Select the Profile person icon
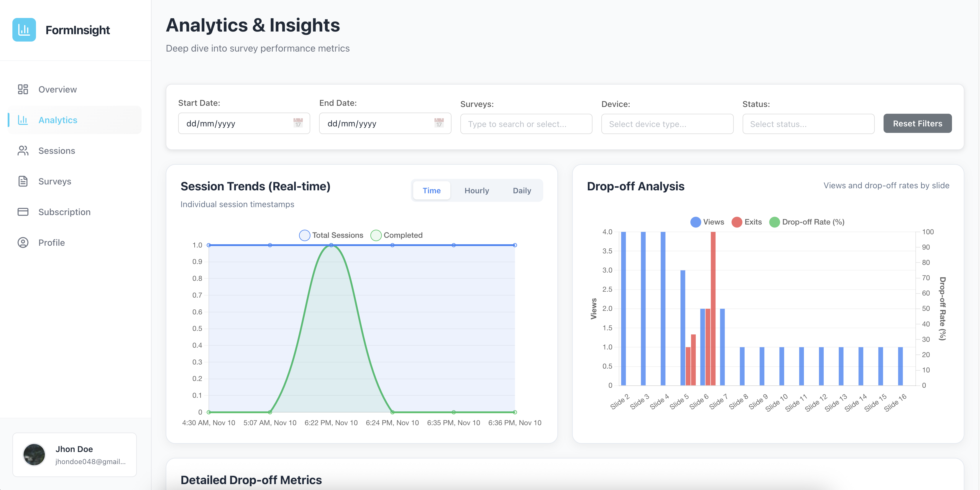This screenshot has height=490, width=980. click(x=23, y=242)
